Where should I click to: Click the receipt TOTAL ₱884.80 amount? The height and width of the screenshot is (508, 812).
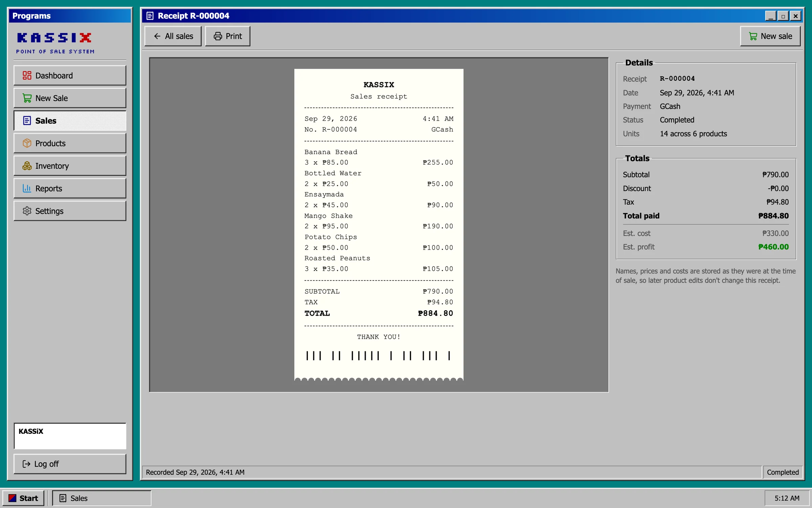(x=435, y=313)
